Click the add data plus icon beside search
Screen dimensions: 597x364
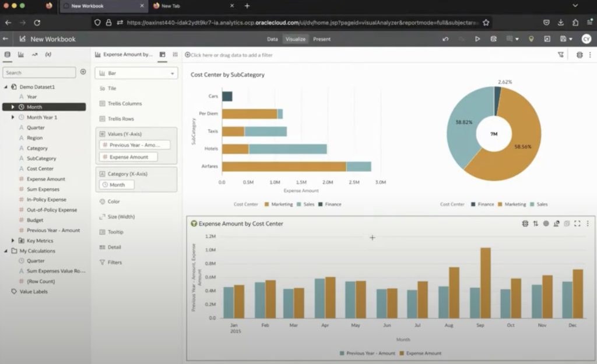click(83, 72)
